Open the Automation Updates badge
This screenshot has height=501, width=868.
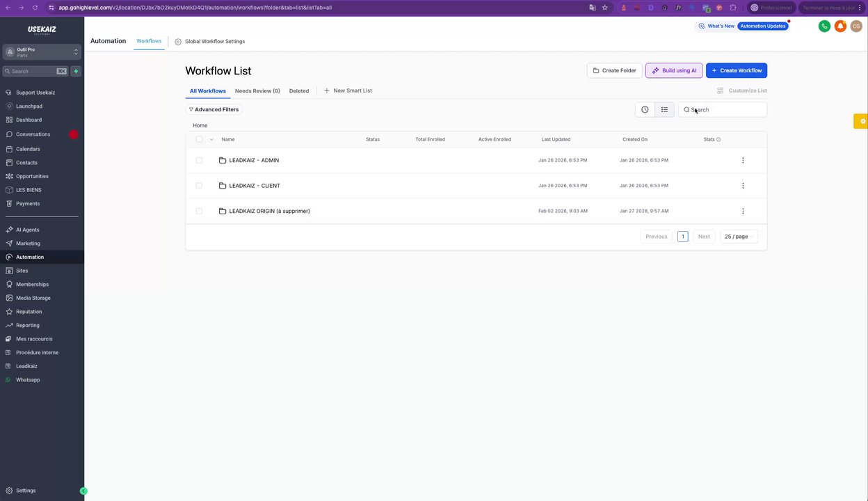pos(763,26)
